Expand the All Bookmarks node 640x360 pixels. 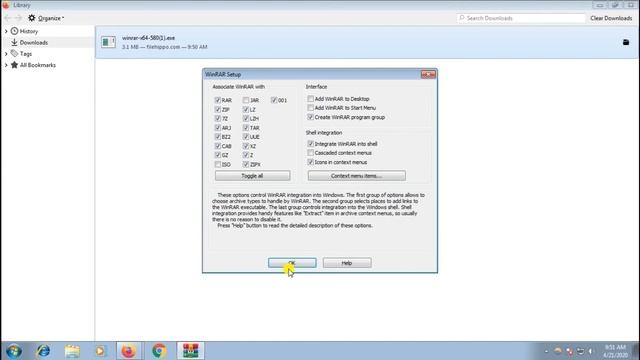pyautogui.click(x=6, y=65)
